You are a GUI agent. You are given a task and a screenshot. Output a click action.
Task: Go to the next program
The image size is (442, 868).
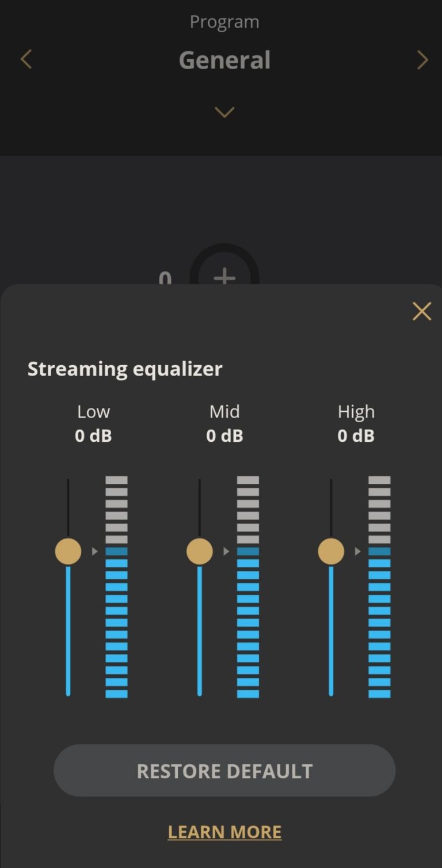click(x=422, y=59)
